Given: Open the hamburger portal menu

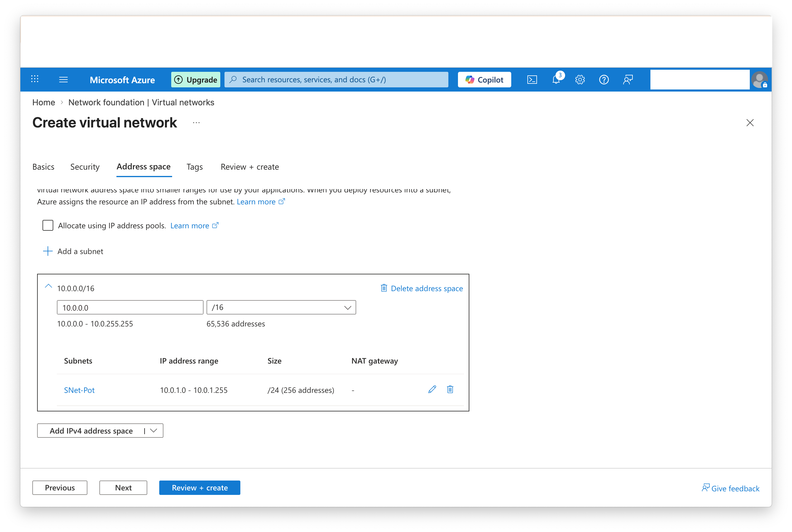Looking at the screenshot, I should point(63,79).
